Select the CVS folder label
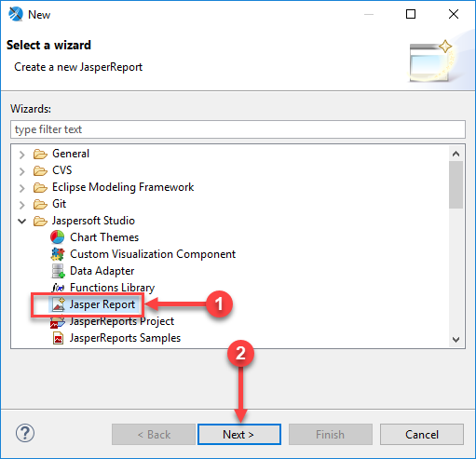This screenshot has width=476, height=459. [x=62, y=170]
